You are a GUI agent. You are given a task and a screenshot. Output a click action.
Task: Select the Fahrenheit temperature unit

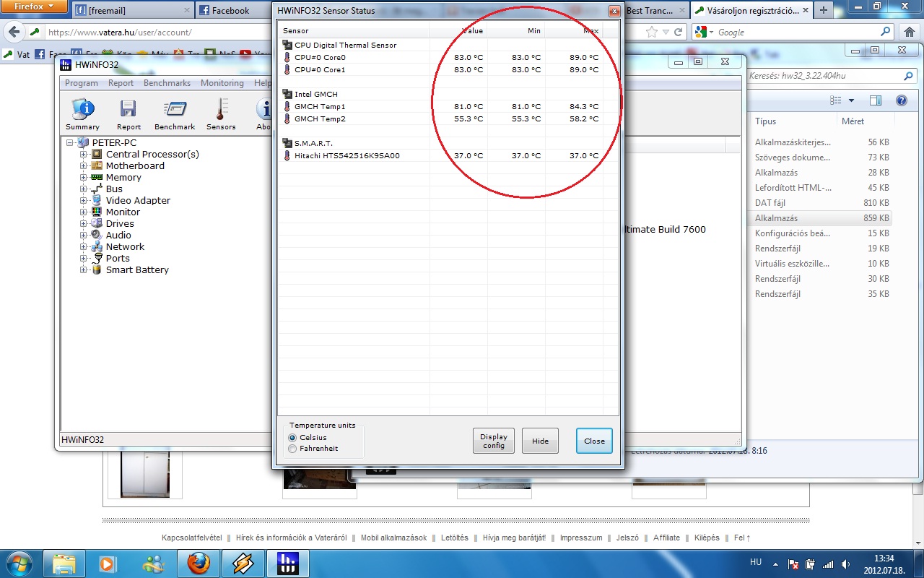[x=292, y=449]
